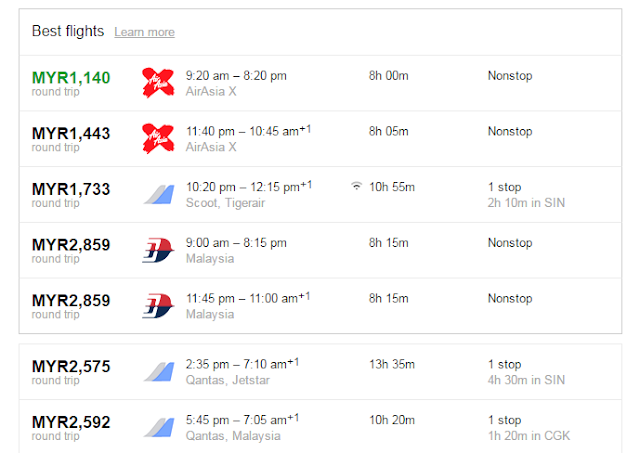Click AirAsia X logo on MYR1,140 flight

tap(158, 83)
